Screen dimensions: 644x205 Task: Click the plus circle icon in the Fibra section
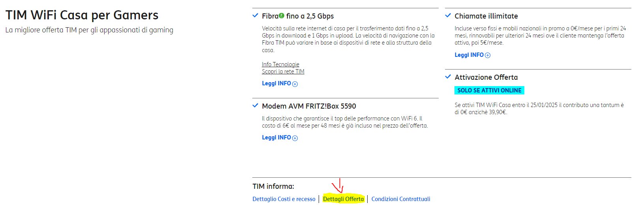click(x=295, y=84)
